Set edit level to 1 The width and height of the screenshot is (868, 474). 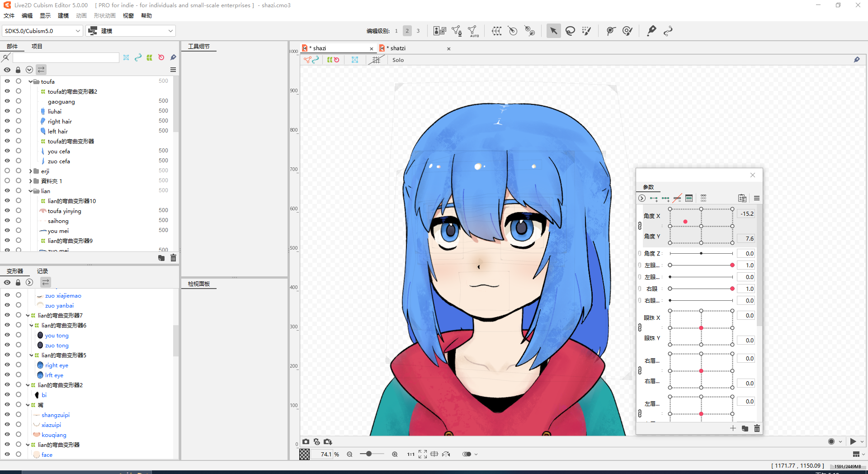pos(396,31)
